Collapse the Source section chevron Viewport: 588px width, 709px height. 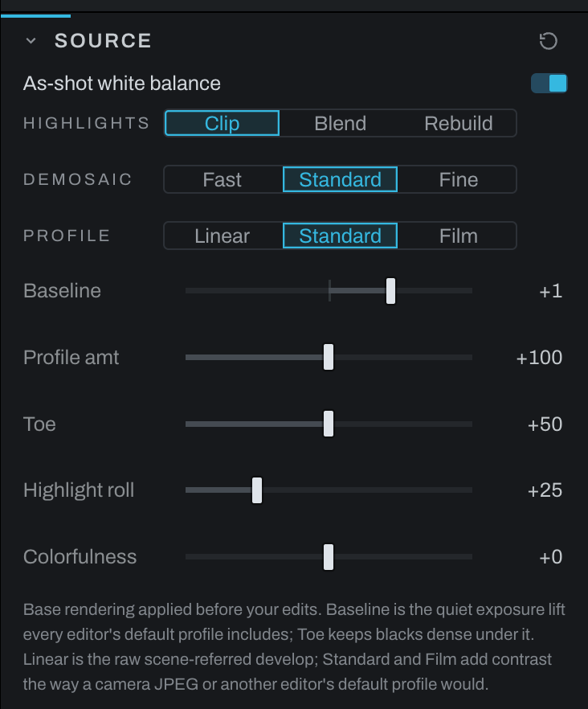(31, 41)
